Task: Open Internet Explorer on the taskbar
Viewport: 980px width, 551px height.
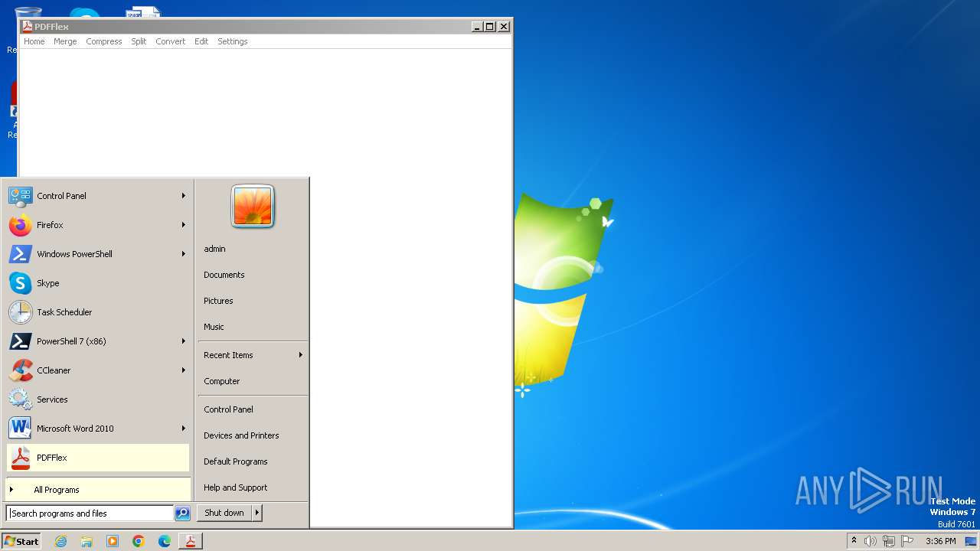Action: pyautogui.click(x=60, y=541)
